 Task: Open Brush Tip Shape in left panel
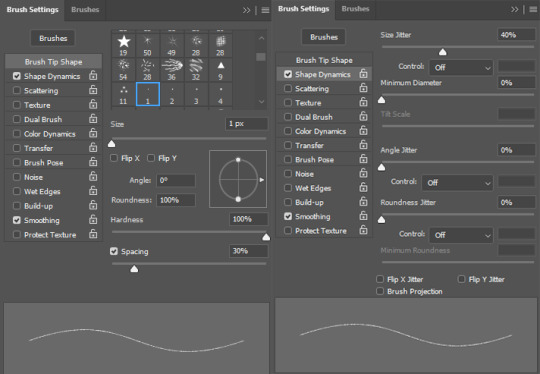coord(53,62)
